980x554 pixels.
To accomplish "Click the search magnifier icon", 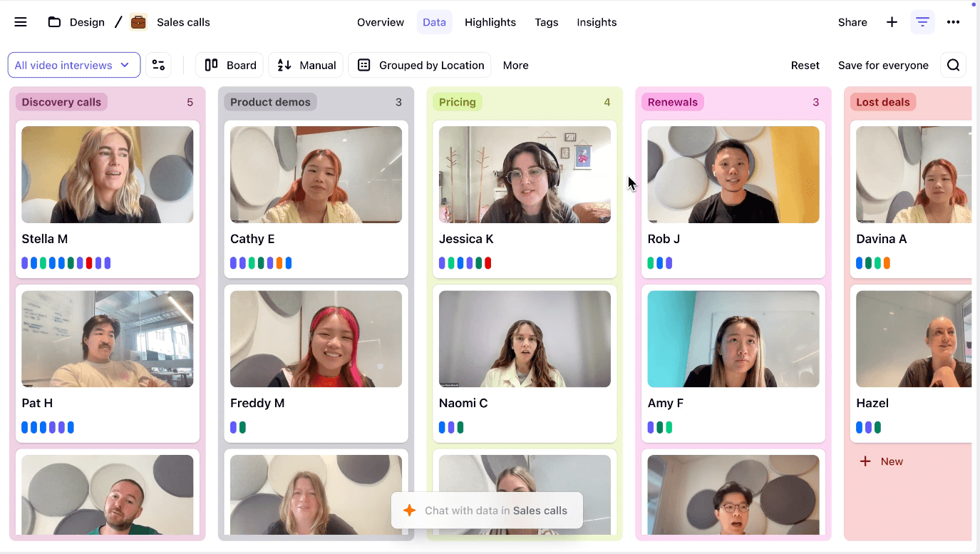I will click(953, 65).
